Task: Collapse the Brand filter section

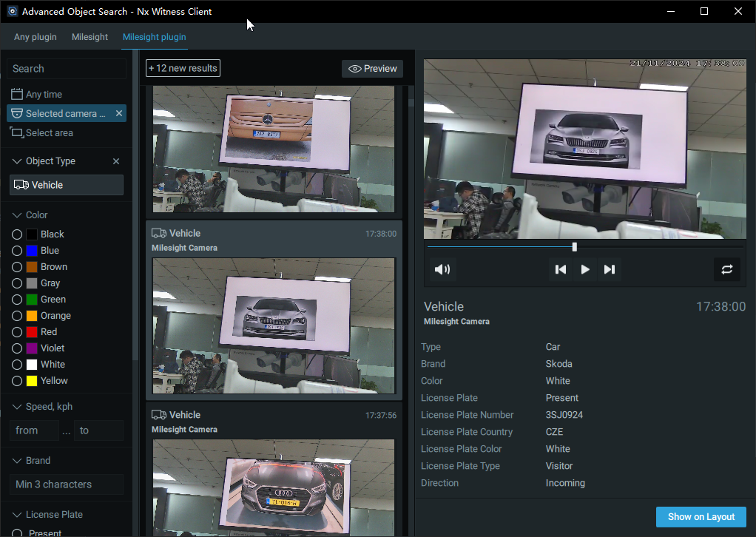Action: click(17, 461)
